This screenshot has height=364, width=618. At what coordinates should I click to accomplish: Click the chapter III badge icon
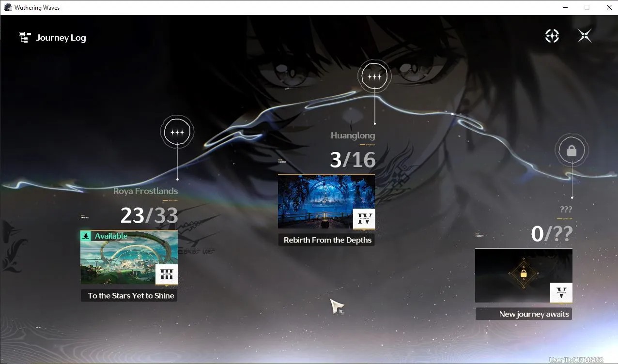167,274
